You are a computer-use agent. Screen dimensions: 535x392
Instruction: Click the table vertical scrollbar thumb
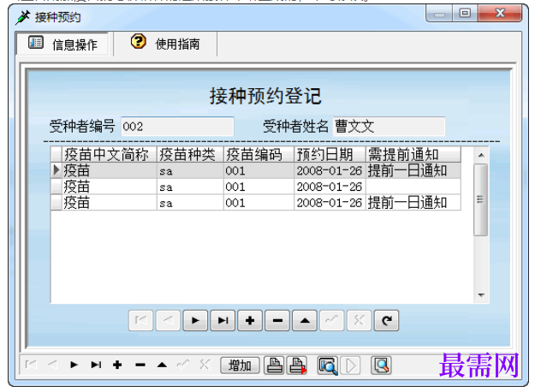[481, 199]
